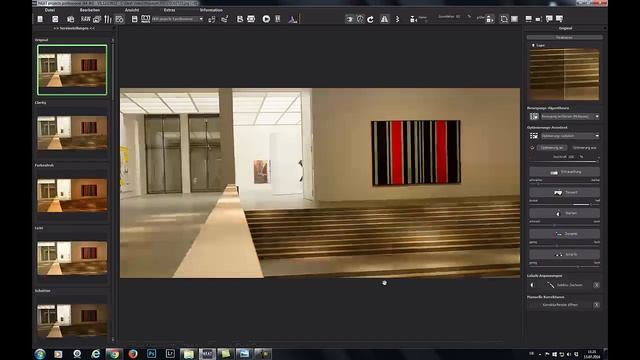Open the Information menu
The height and width of the screenshot is (360, 640).
pos(211,10)
